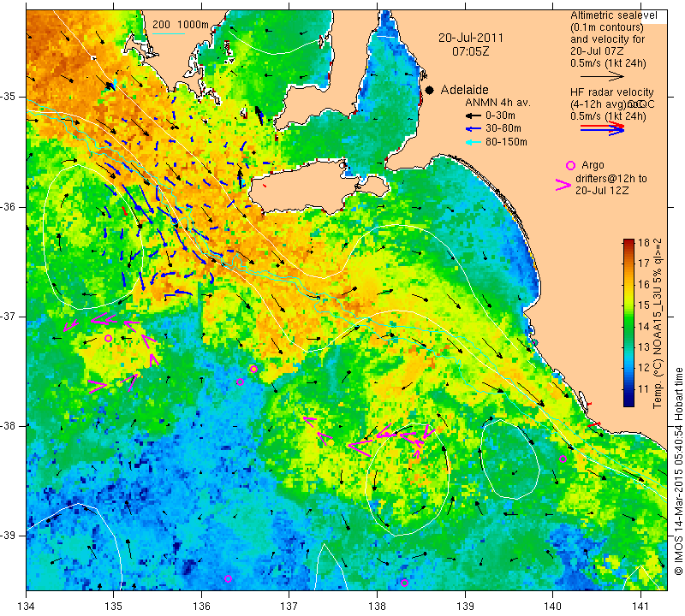
Task: Click the (0.1m contours) text
Action: [x=607, y=27]
